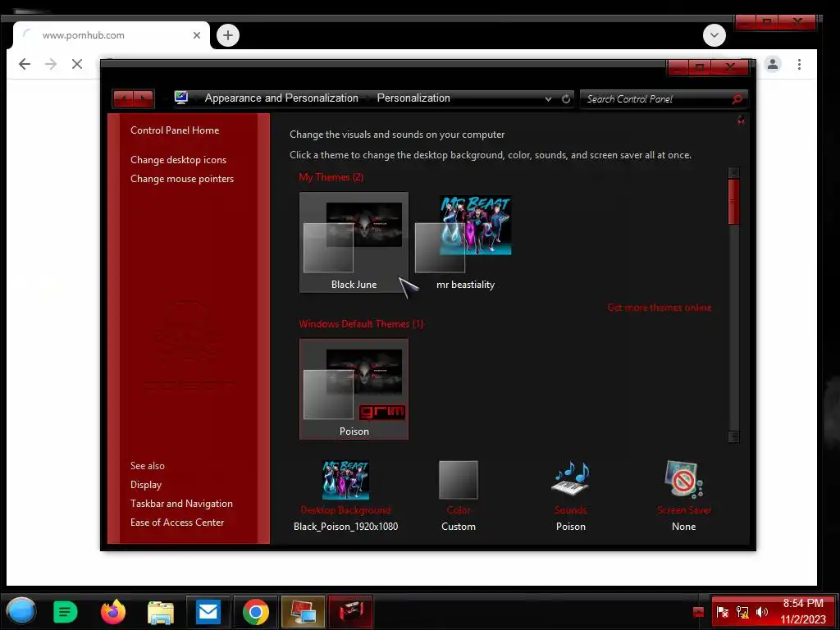840x630 pixels.
Task: Open a new tab in Chrome
Action: 228,35
